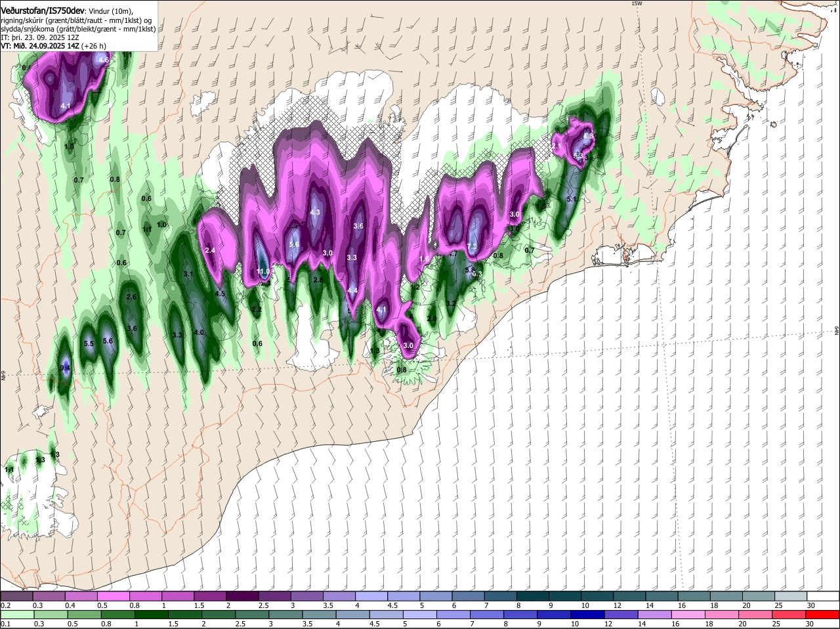Click the 5.1 precipitation value on the map
Image resolution: width=840 pixels, height=629 pixels.
(x=571, y=199)
